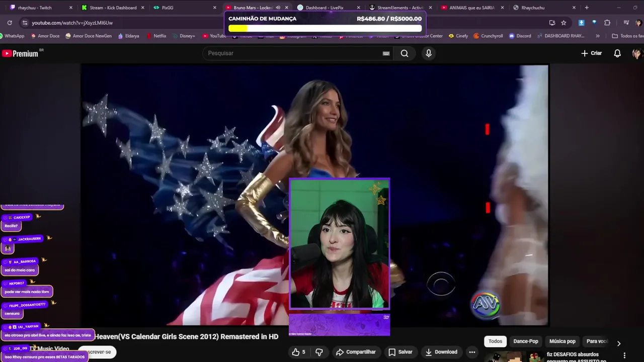Click the chat message saying Recife?
Image resolution: width=644 pixels, height=362 pixels.
click(11, 226)
